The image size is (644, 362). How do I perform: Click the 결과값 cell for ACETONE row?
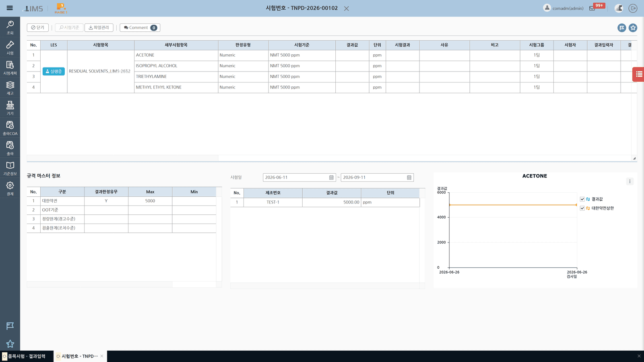click(352, 55)
